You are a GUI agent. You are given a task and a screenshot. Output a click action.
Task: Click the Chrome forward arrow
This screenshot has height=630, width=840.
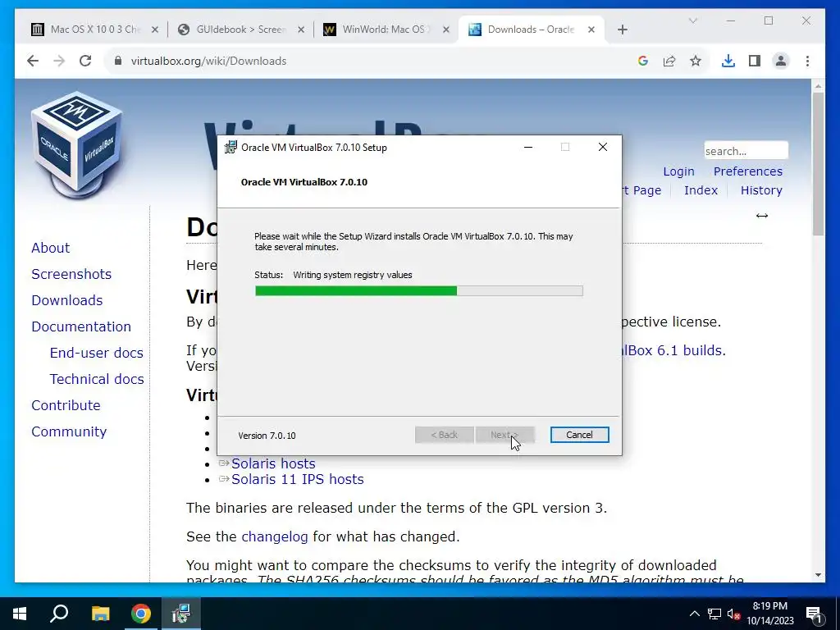click(59, 61)
